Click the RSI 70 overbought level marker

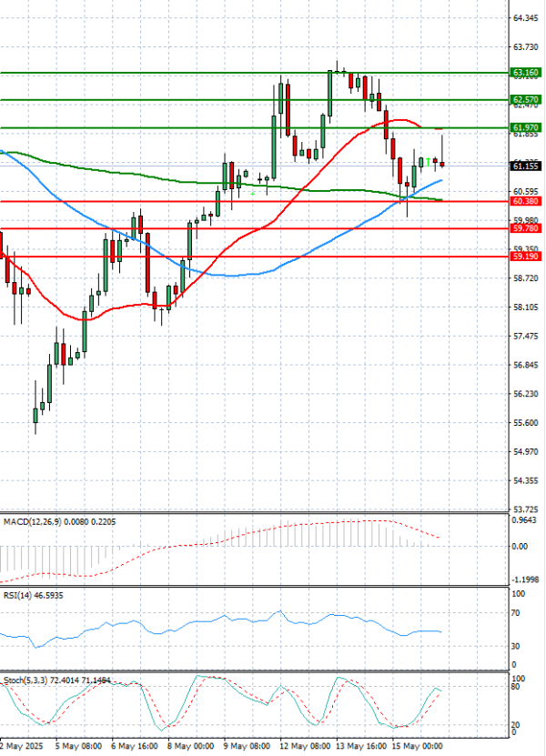(x=516, y=613)
